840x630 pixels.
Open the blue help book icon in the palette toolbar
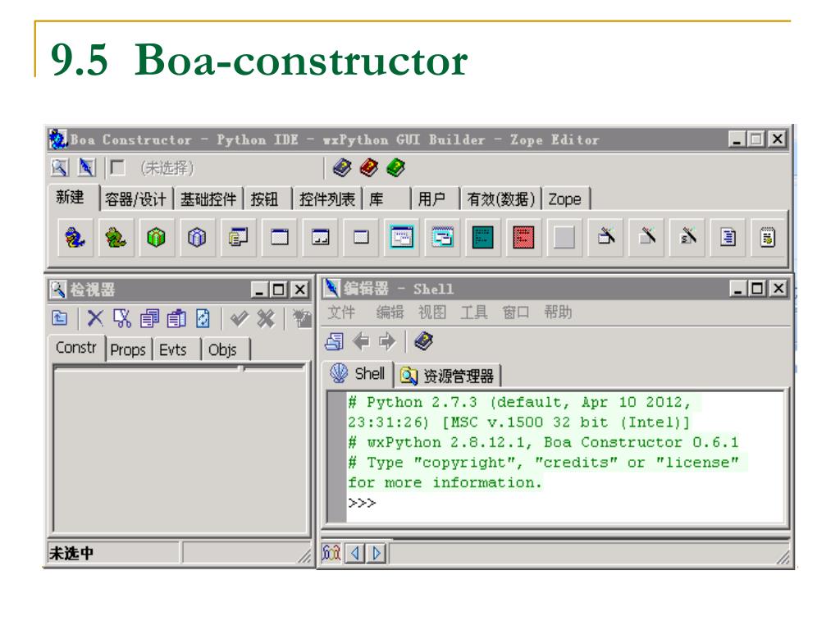342,167
